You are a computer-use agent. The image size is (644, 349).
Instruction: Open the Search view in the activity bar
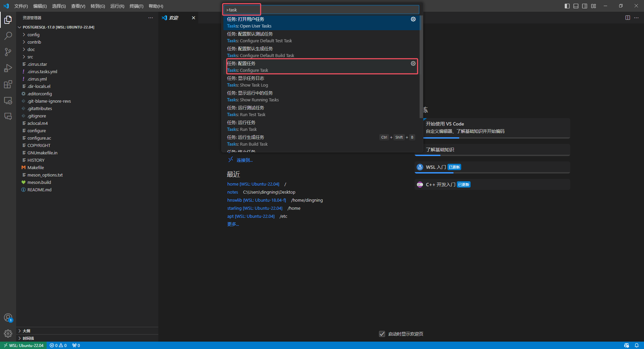(8, 36)
